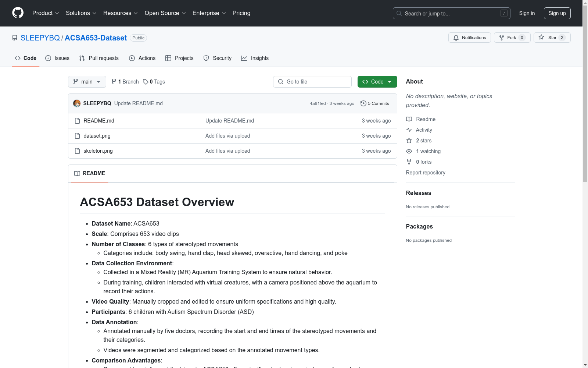Image resolution: width=588 pixels, height=368 pixels.
Task: Open dataset.png commit message Add files via upload
Action: coord(227,136)
